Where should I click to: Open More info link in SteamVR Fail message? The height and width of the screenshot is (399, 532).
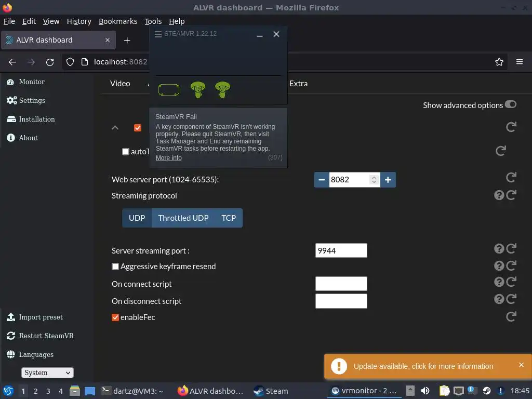click(x=169, y=158)
